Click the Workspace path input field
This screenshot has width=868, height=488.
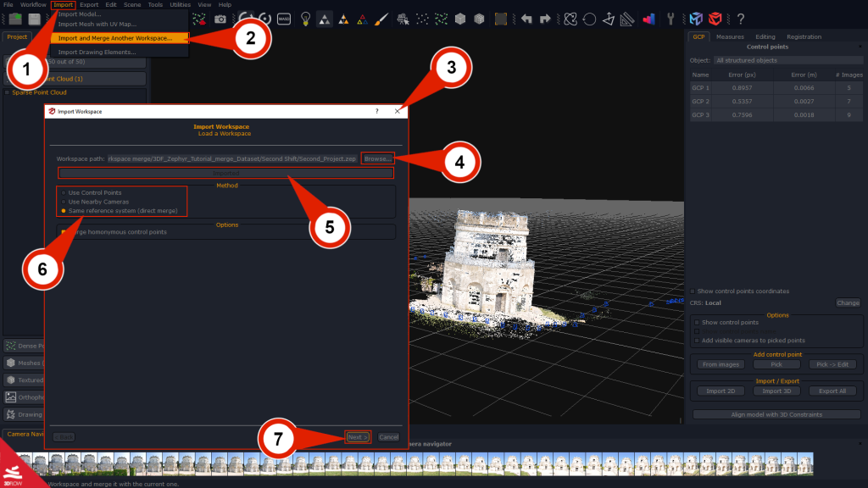coord(232,158)
